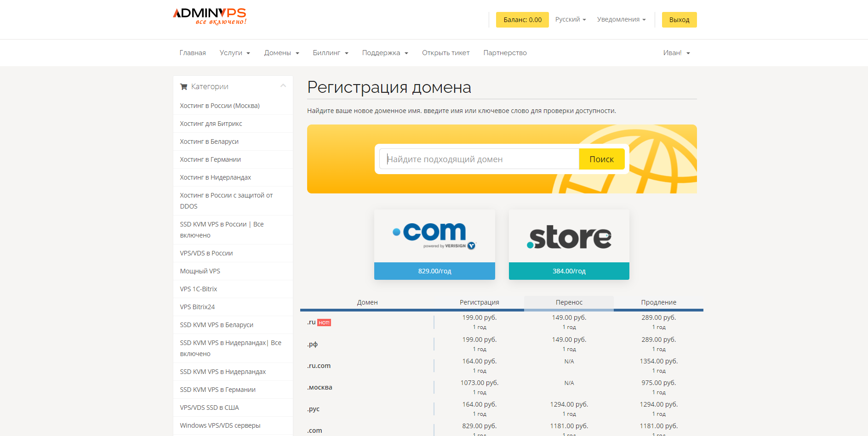Open SSD KVM VPS в Нидерландах| Все включено
The image size is (868, 436).
coord(233,348)
